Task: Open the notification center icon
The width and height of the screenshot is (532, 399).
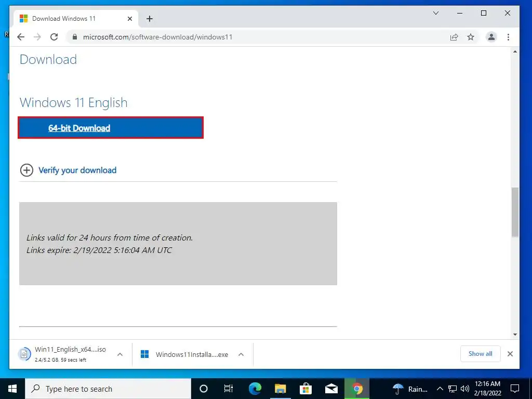Action: click(x=515, y=389)
